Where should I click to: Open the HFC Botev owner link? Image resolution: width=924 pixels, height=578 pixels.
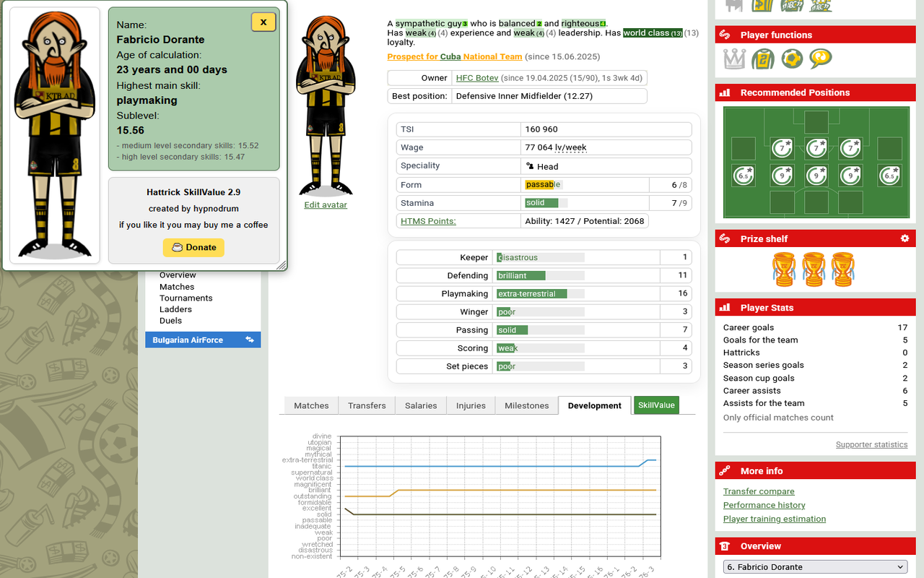[477, 78]
